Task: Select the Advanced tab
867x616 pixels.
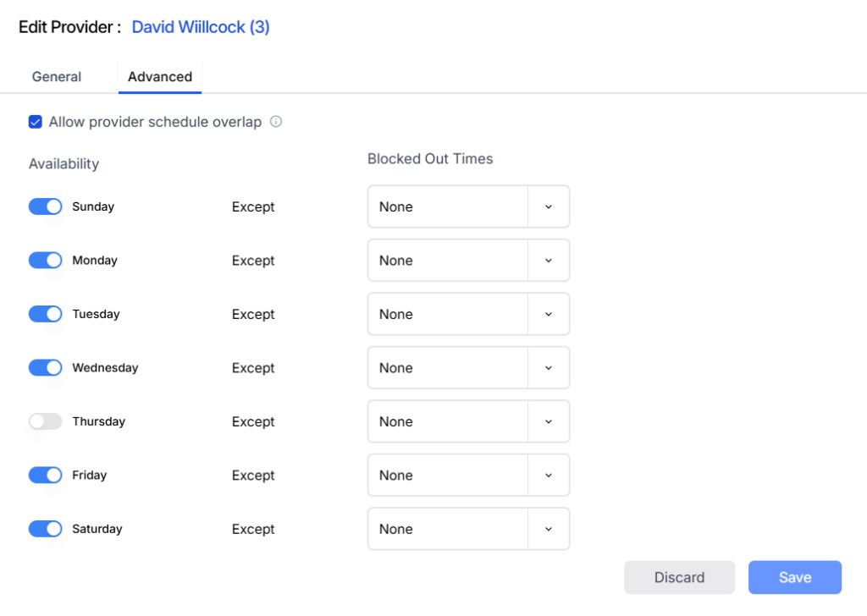Action: pos(160,76)
